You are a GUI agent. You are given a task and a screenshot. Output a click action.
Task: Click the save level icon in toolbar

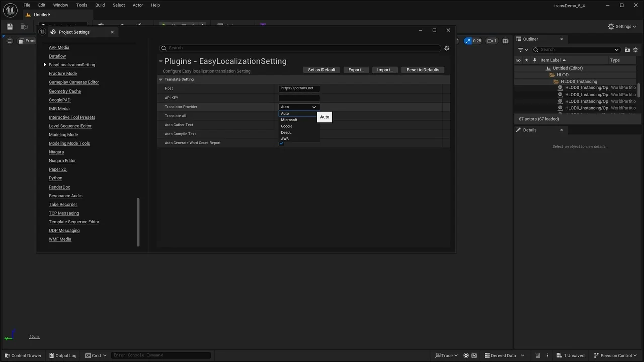[x=10, y=27]
